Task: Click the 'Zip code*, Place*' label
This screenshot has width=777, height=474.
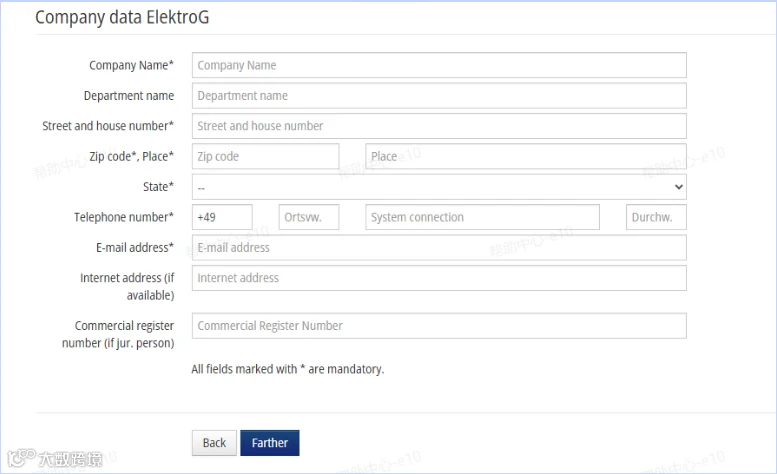Action: pos(131,156)
